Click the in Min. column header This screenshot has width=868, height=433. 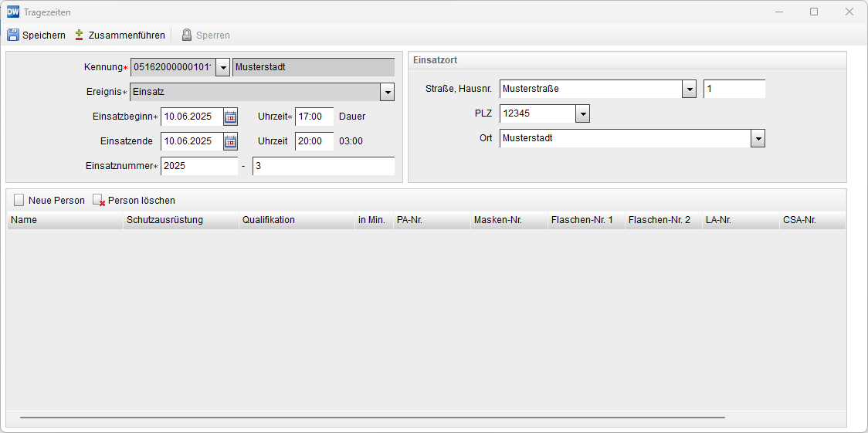pos(375,220)
